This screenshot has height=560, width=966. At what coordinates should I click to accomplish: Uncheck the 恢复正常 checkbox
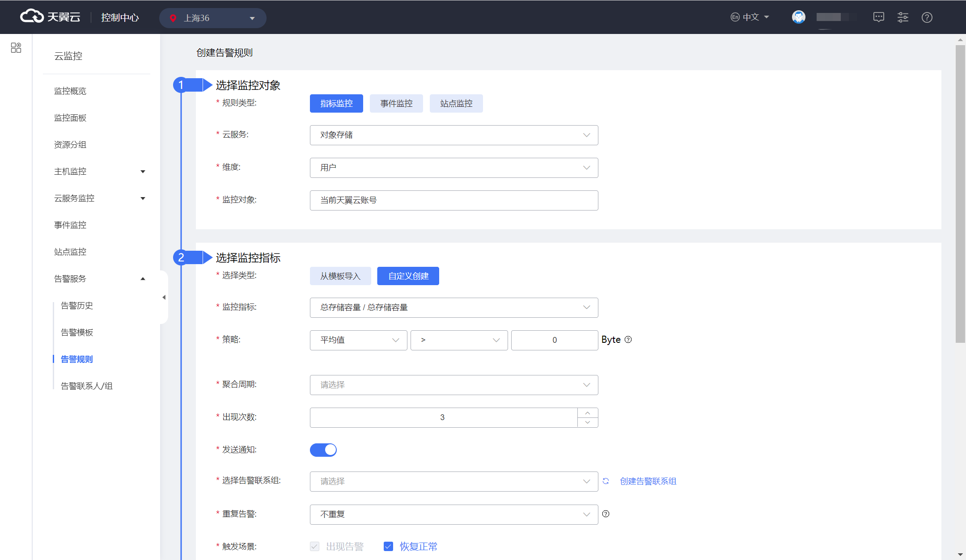coord(388,546)
